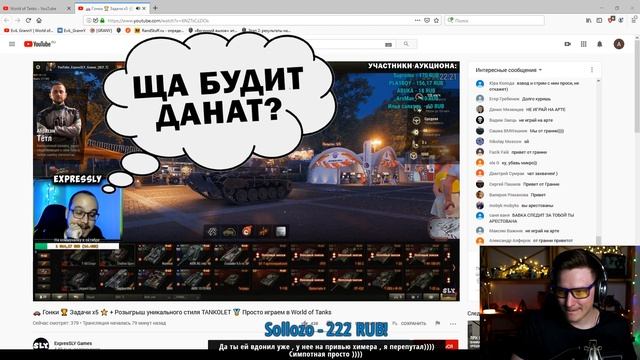Click the game settings gear in the video
640x360 pixels.
[x=38, y=67]
